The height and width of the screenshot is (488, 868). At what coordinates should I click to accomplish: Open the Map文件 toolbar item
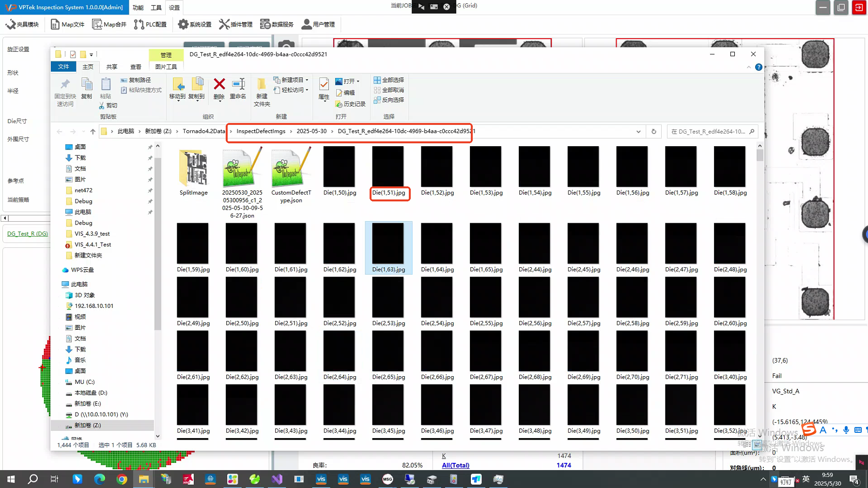[68, 24]
